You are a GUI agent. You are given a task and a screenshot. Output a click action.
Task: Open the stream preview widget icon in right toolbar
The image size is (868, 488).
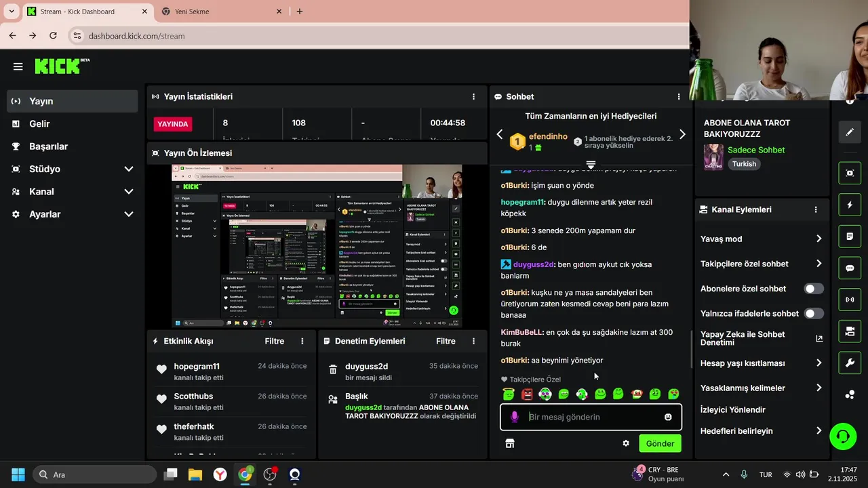click(x=850, y=173)
